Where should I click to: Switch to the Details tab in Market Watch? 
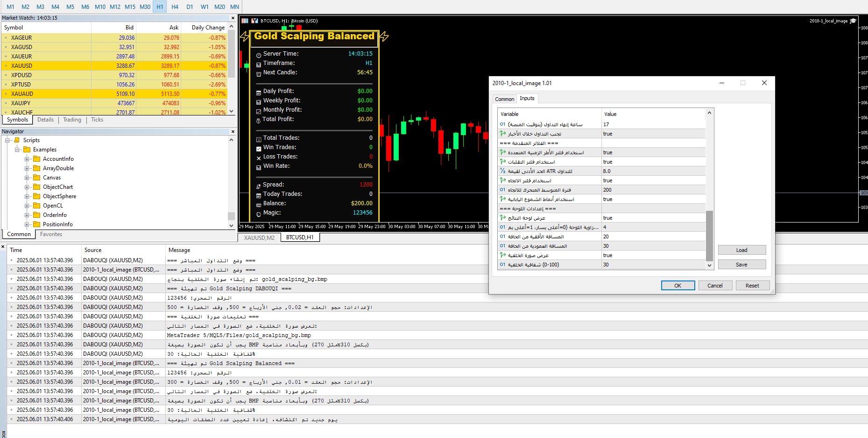point(45,120)
